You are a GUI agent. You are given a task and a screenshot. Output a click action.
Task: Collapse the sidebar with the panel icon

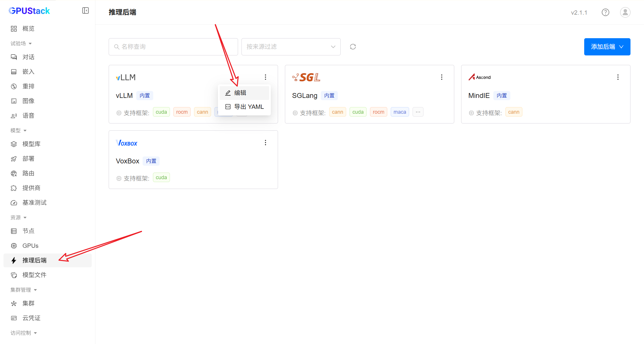tap(85, 11)
